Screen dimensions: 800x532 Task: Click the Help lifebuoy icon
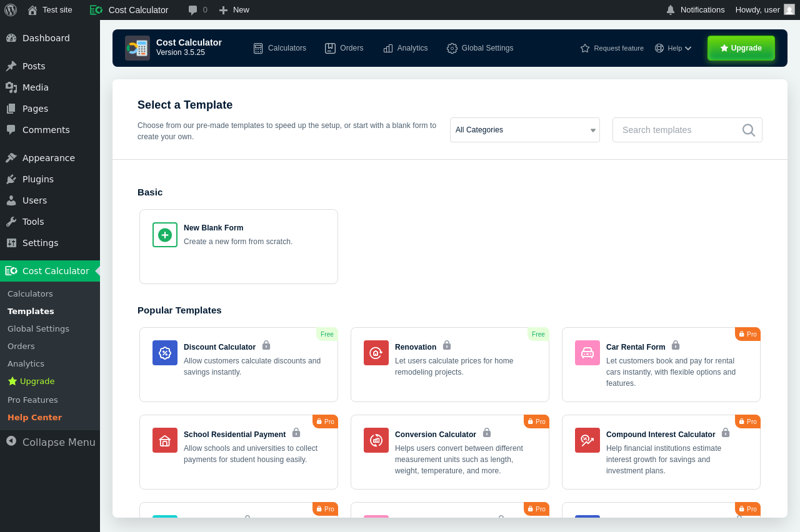pyautogui.click(x=659, y=48)
